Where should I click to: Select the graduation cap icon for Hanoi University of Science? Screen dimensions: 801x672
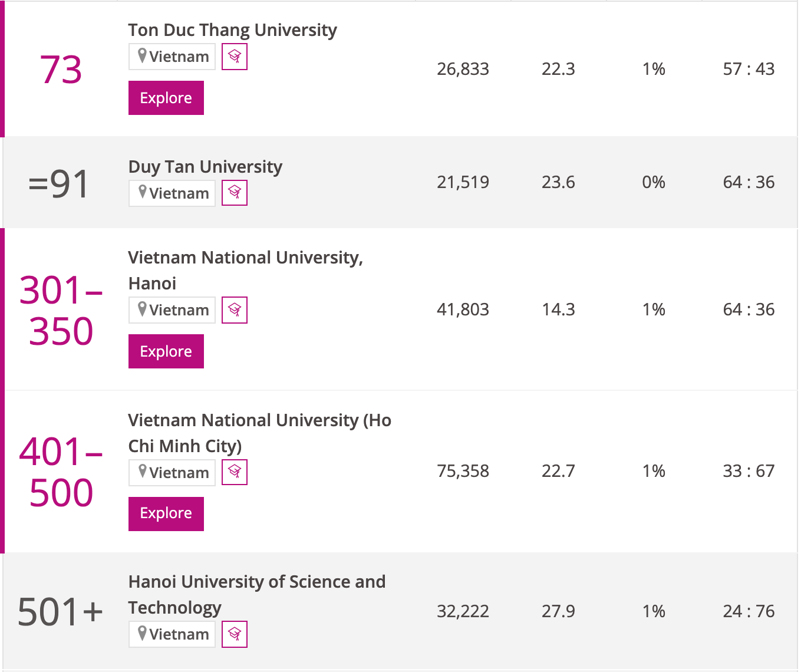click(234, 634)
